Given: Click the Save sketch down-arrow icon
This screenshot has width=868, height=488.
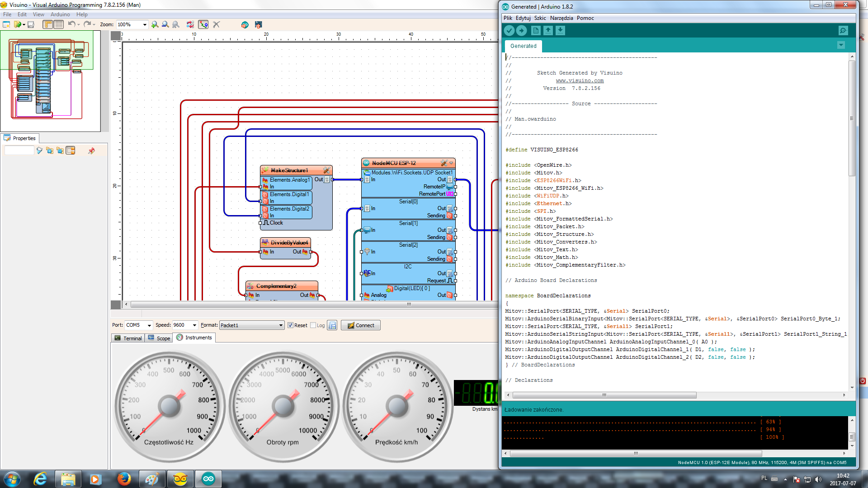Looking at the screenshot, I should (x=560, y=30).
